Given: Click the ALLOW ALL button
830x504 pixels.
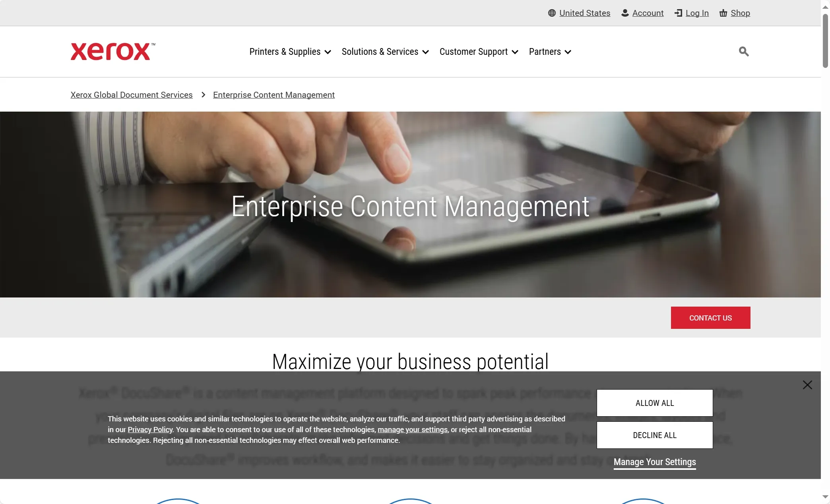Looking at the screenshot, I should (x=655, y=403).
